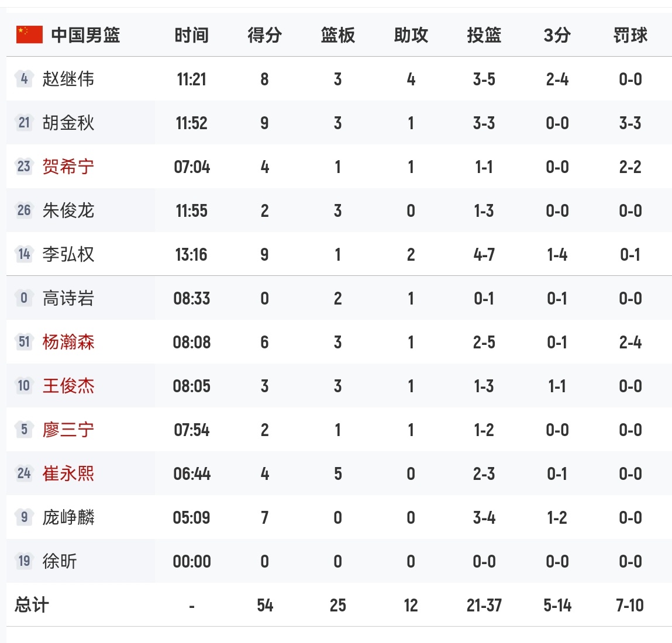The height and width of the screenshot is (643, 672).
Task: Click total assists value 12
Action: point(411,606)
